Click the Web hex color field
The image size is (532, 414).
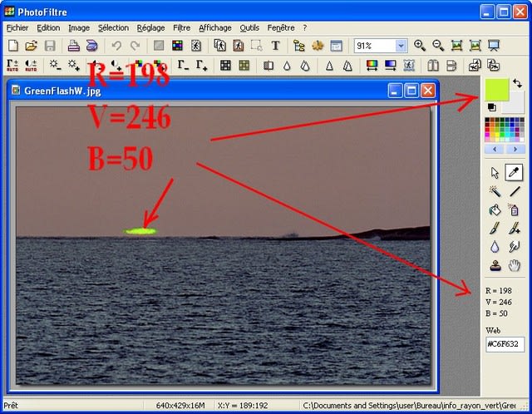[x=505, y=344]
